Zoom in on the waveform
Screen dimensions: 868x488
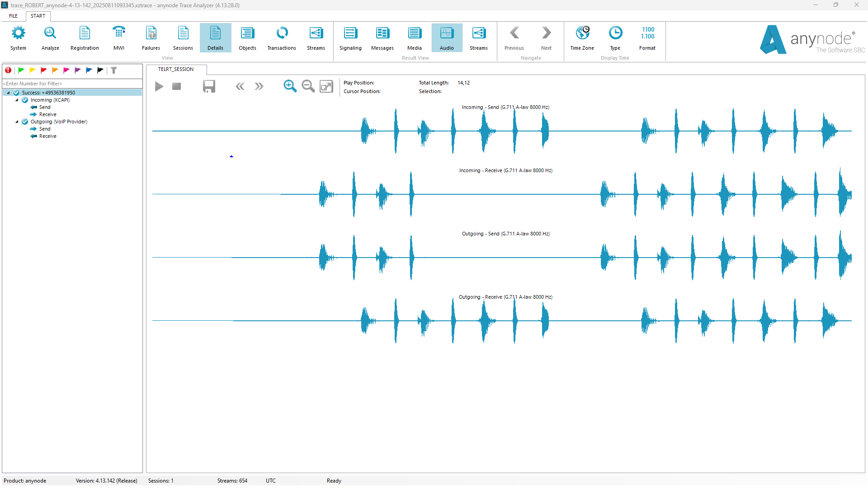click(x=290, y=86)
